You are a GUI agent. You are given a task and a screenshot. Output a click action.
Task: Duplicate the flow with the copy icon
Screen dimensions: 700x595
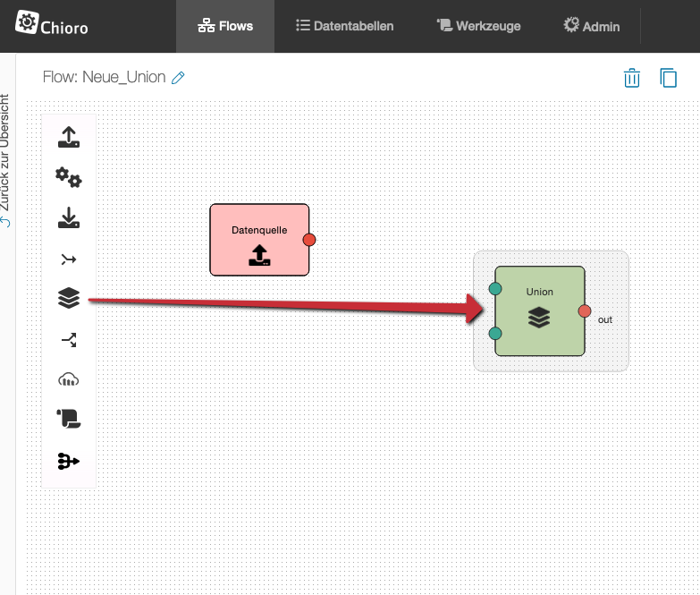668,78
